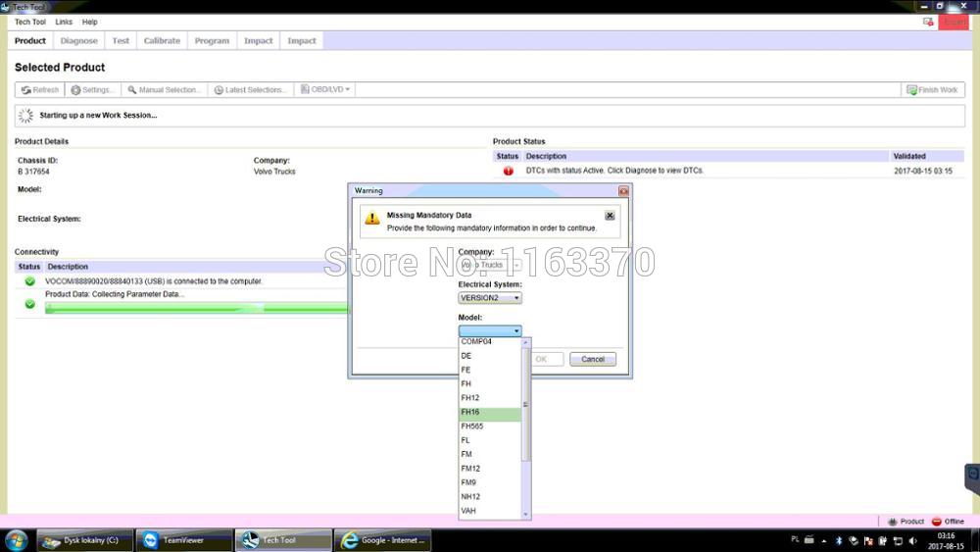Screen dimensions: 980x552
Task: Click the Offline status indicator
Action: click(x=948, y=522)
